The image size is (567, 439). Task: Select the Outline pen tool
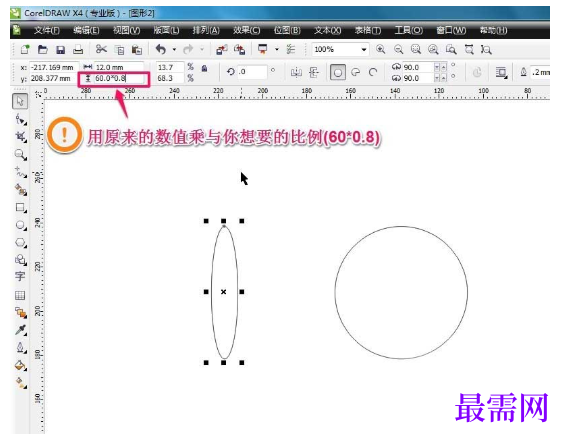[20, 348]
